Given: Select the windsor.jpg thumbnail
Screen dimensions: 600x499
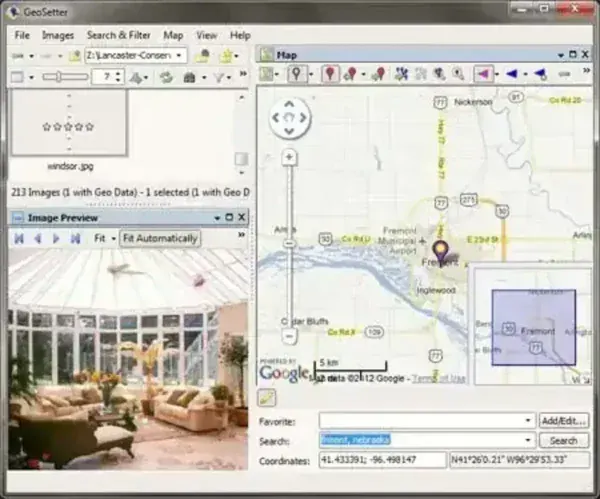Looking at the screenshot, I should pos(69,123).
